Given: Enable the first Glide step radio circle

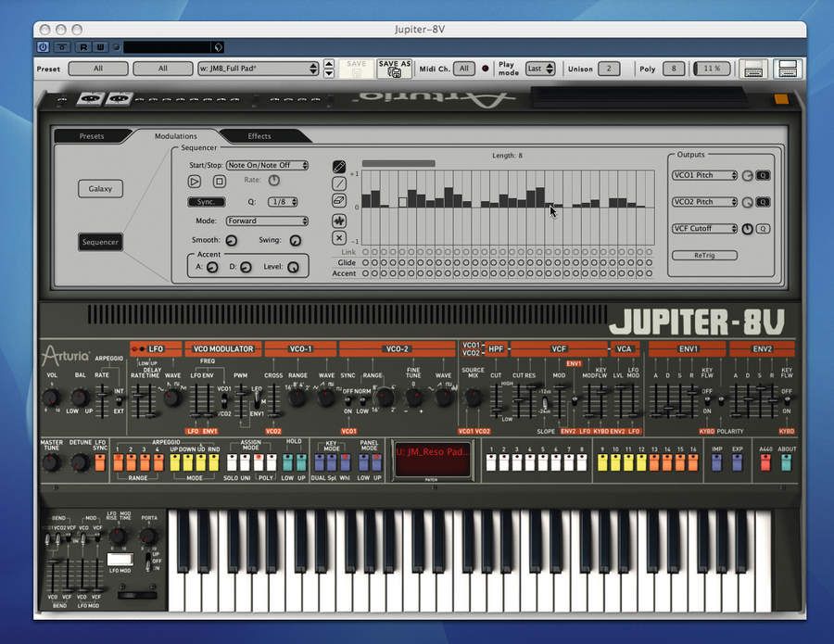Looking at the screenshot, I should [x=365, y=263].
